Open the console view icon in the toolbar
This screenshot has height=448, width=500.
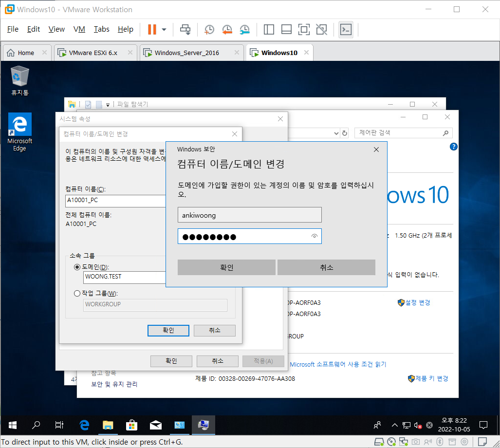point(346,30)
